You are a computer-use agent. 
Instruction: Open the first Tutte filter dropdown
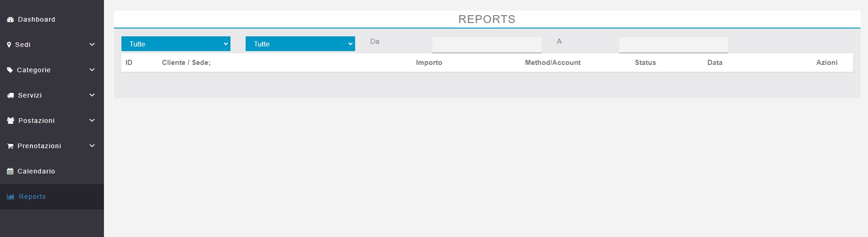pyautogui.click(x=176, y=44)
